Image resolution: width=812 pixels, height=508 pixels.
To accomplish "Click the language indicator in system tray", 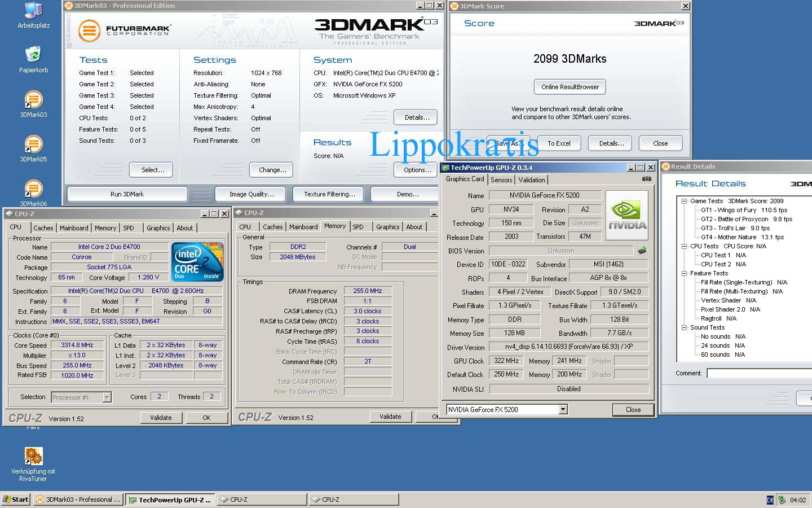I will [770, 500].
